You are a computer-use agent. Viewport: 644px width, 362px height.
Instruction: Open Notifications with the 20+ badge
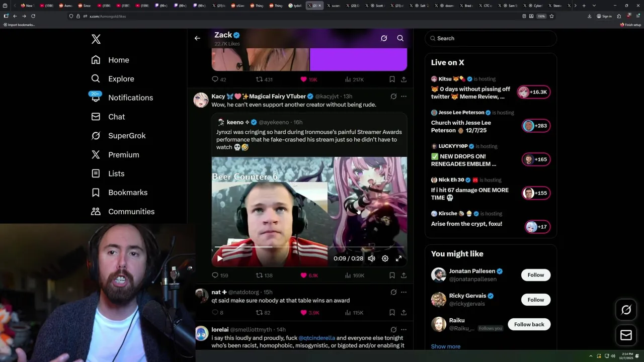pyautogui.click(x=121, y=98)
